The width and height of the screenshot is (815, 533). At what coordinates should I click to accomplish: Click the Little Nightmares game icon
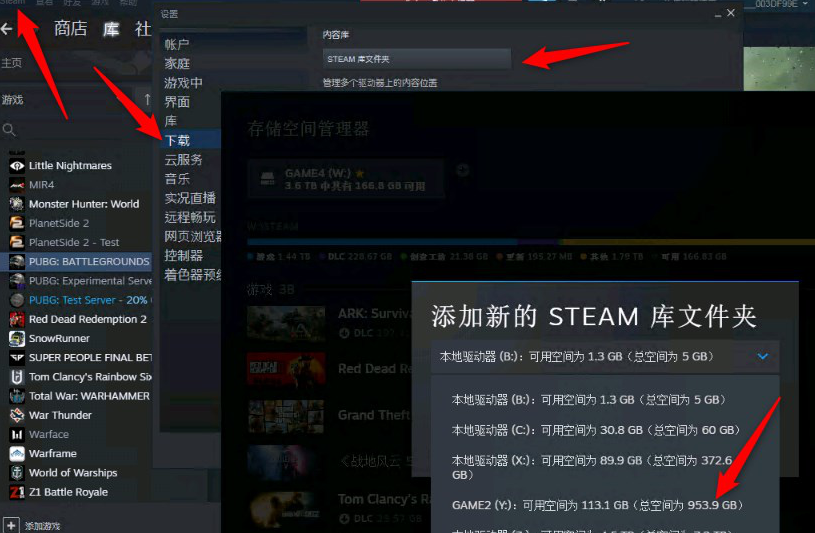(x=17, y=166)
